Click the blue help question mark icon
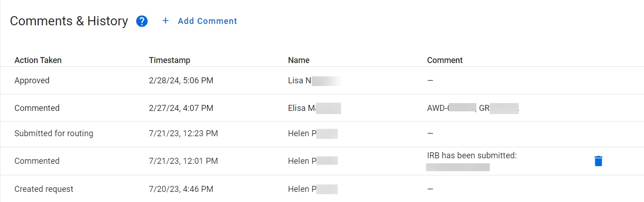Image resolution: width=644 pixels, height=202 pixels. point(142,21)
